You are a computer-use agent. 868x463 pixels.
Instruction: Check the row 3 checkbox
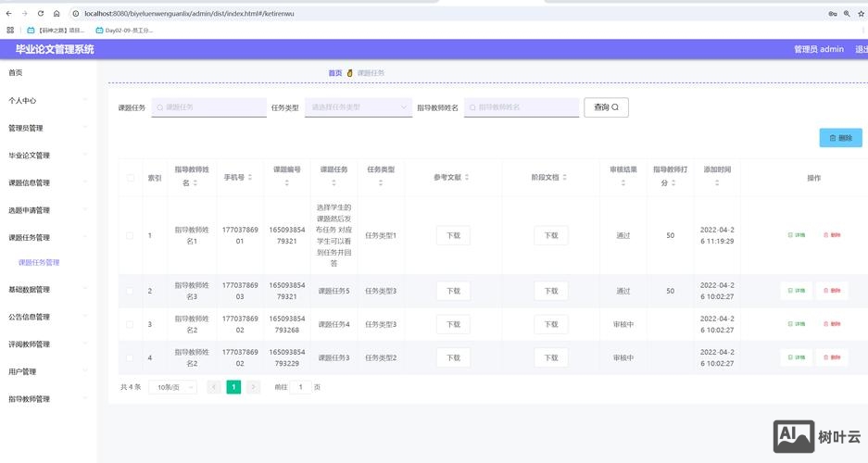click(x=130, y=325)
